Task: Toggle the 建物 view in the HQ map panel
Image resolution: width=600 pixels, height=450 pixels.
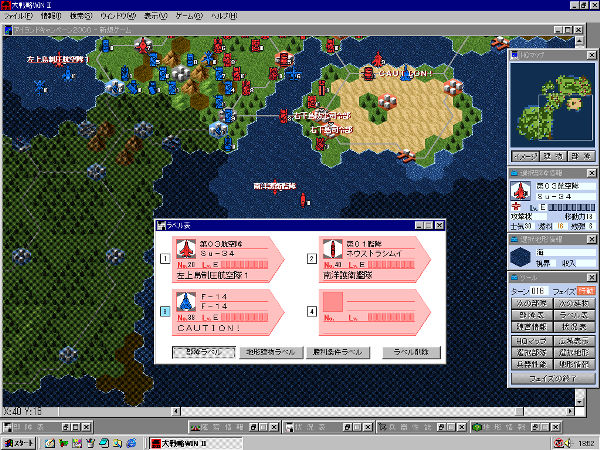Action: point(553,156)
